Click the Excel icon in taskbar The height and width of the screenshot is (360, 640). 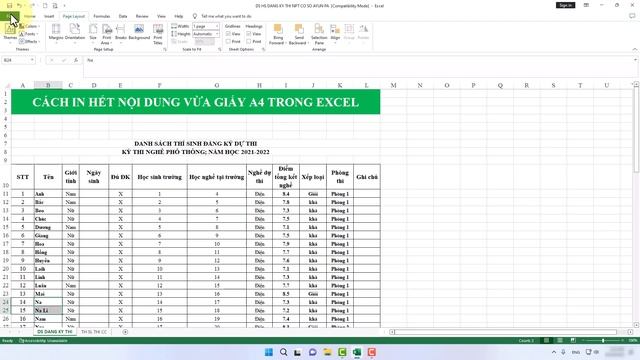(357, 352)
